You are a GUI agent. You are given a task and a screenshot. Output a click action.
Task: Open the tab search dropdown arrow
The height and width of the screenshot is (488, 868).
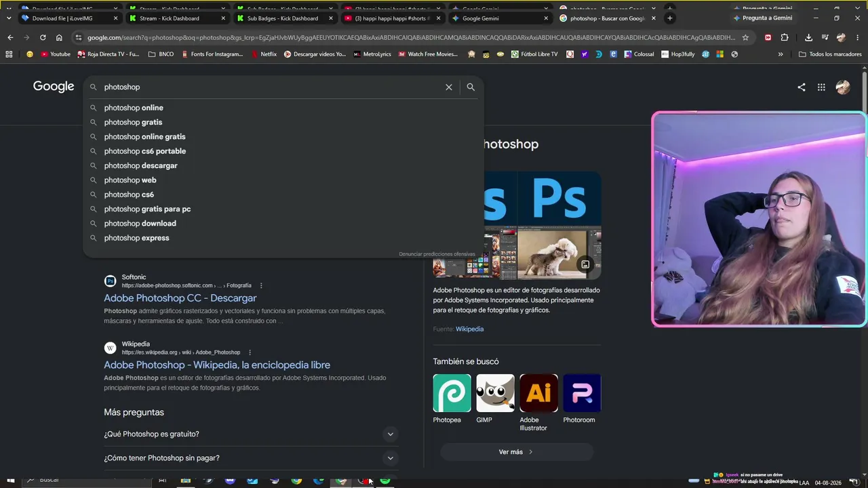point(8,18)
